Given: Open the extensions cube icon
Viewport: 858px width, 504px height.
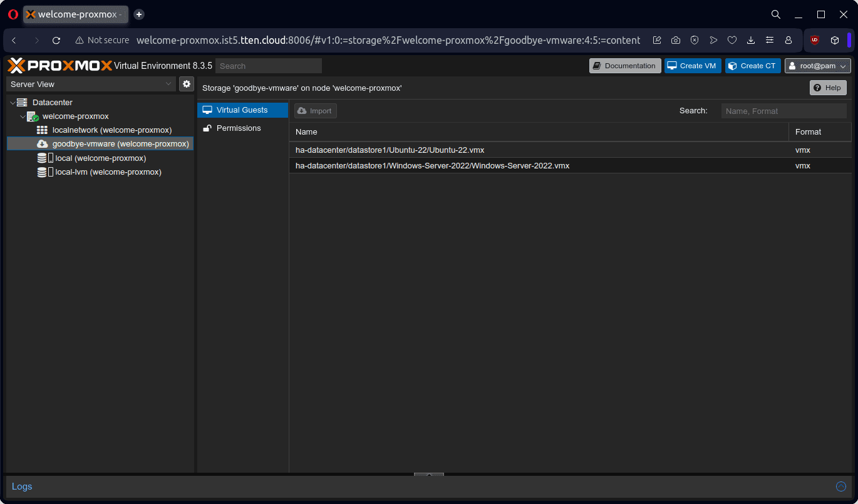Looking at the screenshot, I should (x=835, y=40).
